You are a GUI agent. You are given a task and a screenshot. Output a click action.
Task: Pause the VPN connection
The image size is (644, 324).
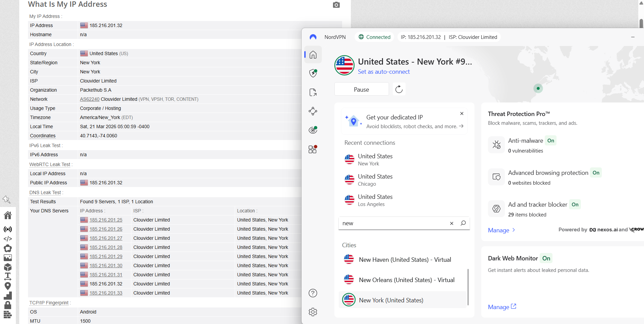coord(361,89)
